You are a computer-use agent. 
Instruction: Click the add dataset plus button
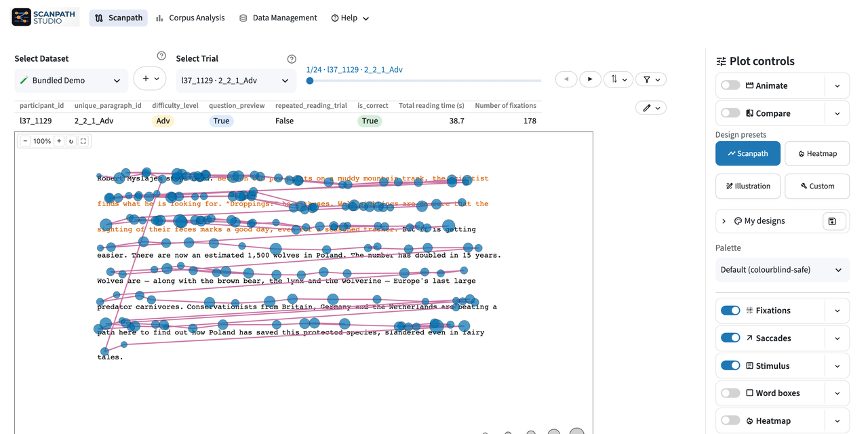150,79
